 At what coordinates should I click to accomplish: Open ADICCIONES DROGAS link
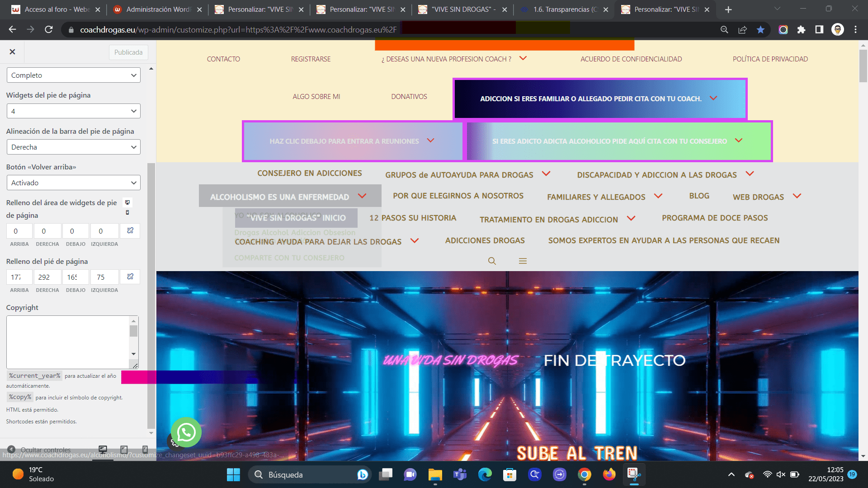pyautogui.click(x=485, y=240)
